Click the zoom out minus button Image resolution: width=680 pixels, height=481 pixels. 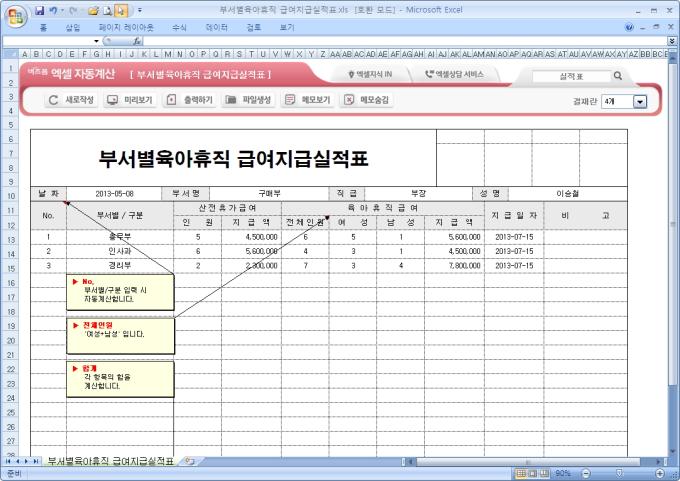click(586, 473)
